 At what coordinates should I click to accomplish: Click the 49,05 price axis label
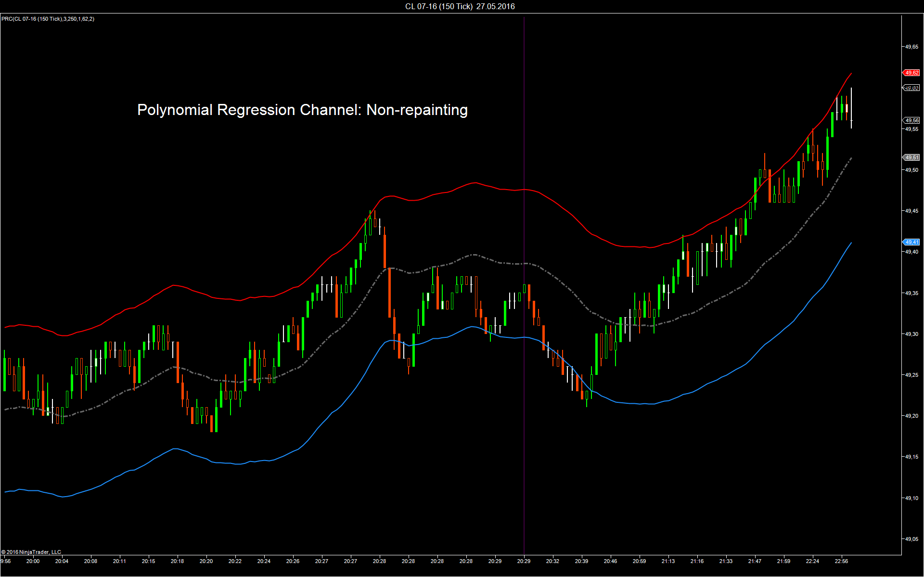click(911, 539)
